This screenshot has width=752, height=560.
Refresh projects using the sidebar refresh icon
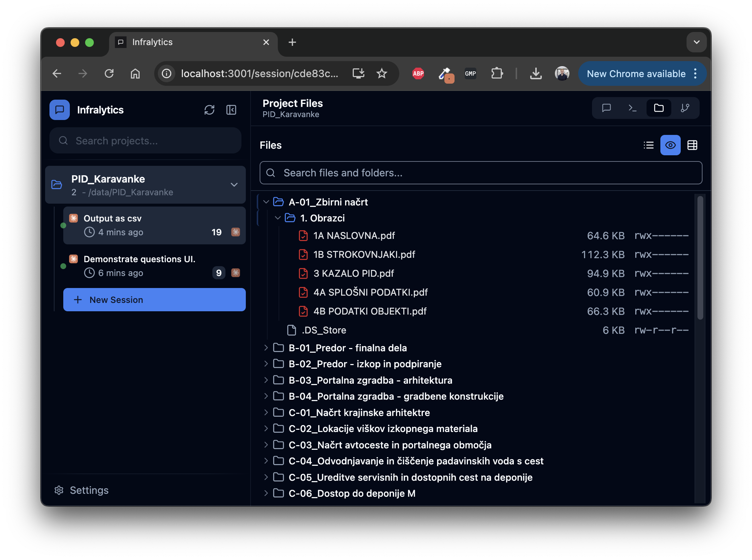209,110
